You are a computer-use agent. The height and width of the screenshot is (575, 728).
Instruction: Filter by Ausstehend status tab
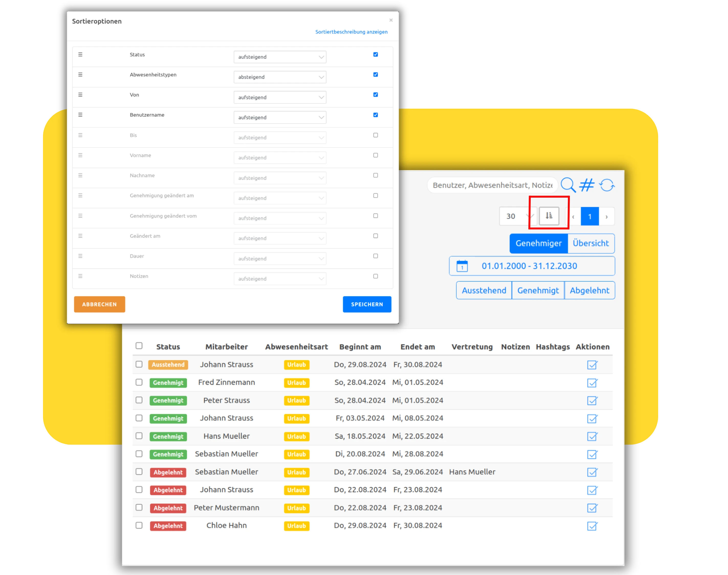click(483, 290)
